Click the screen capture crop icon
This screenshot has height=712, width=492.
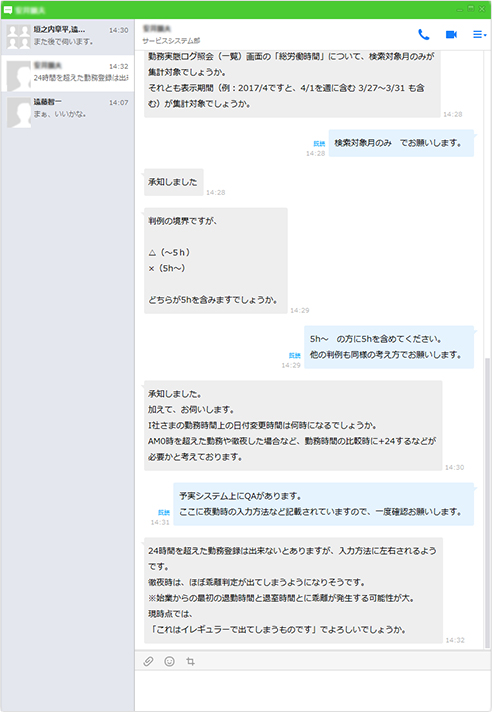coord(190,661)
